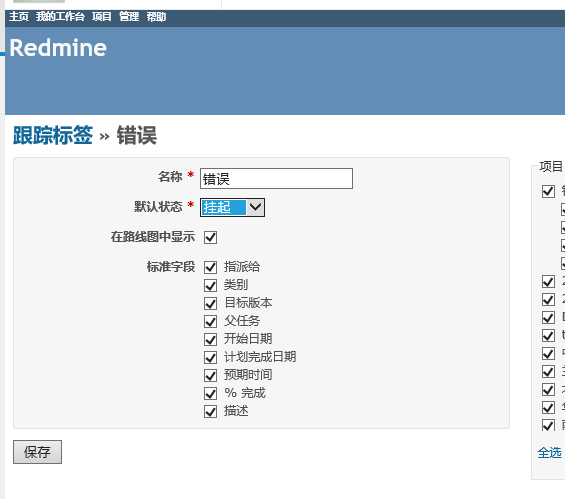This screenshot has height=499, width=565.
Task: Click the 跟踪标签 breadcrumb link
Action: [53, 135]
